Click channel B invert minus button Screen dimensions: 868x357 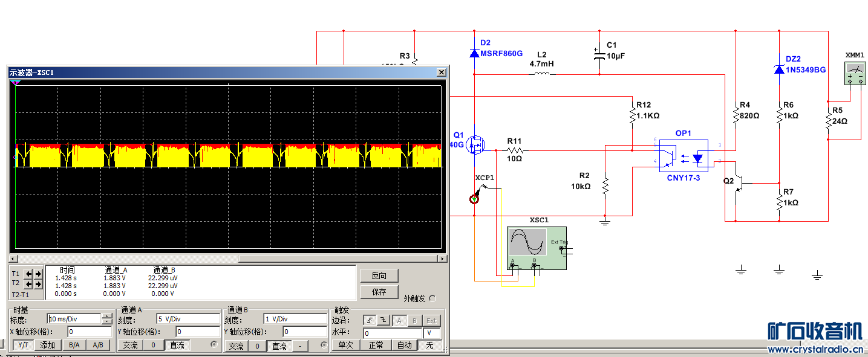301,346
